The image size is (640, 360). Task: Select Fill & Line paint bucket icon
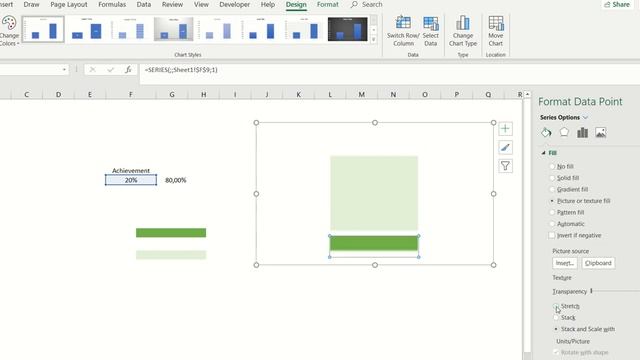[546, 132]
